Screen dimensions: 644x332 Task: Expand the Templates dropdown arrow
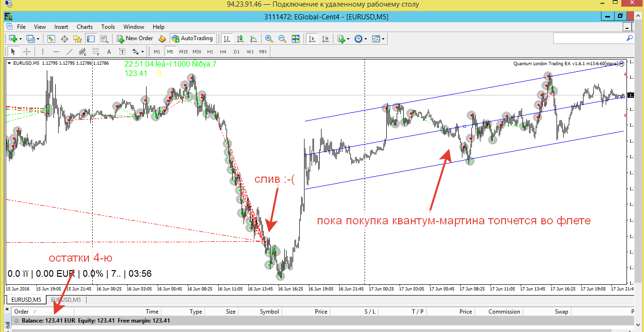pos(383,39)
